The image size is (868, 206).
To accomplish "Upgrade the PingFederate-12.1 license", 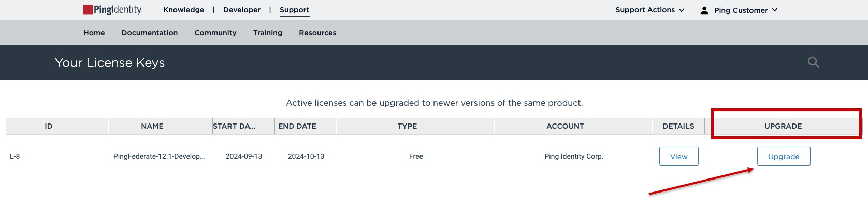I will pos(784,156).
